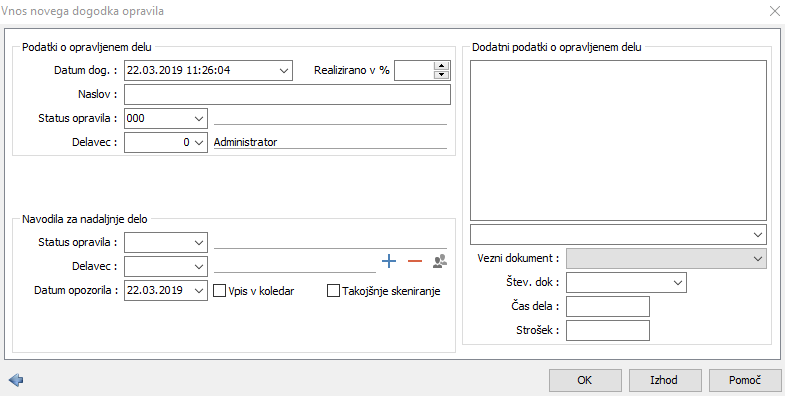The image size is (785, 396).
Task: Click the red minus remove-worker icon
Action: tap(415, 261)
